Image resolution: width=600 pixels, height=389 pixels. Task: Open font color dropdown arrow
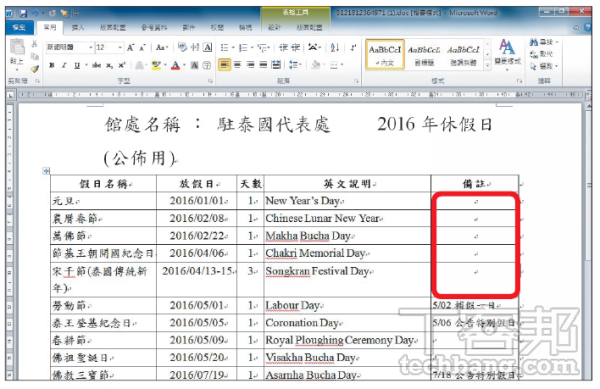[184, 65]
